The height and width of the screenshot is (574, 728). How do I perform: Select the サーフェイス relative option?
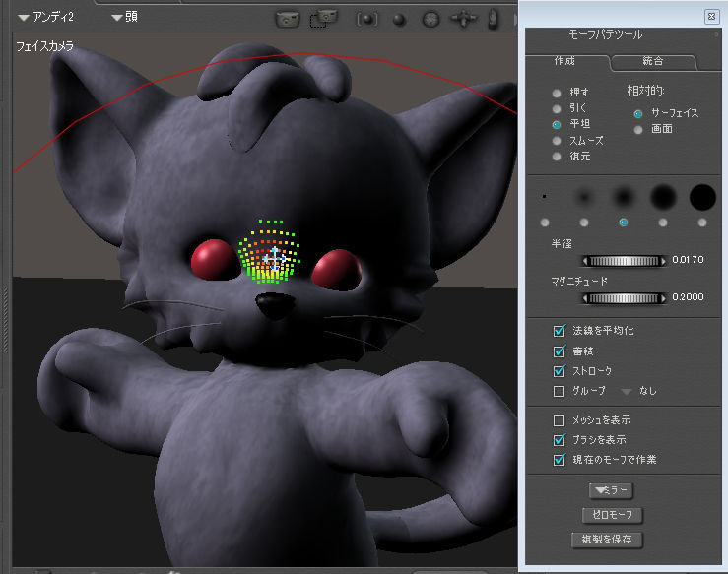coord(638,113)
